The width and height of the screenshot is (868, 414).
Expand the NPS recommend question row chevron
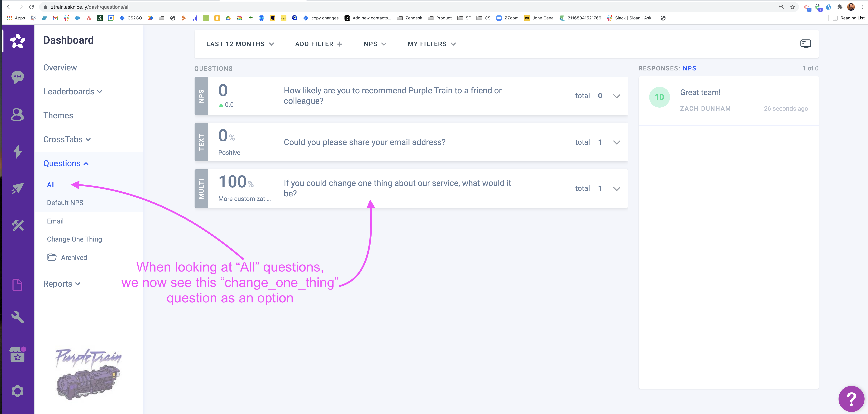coord(616,96)
